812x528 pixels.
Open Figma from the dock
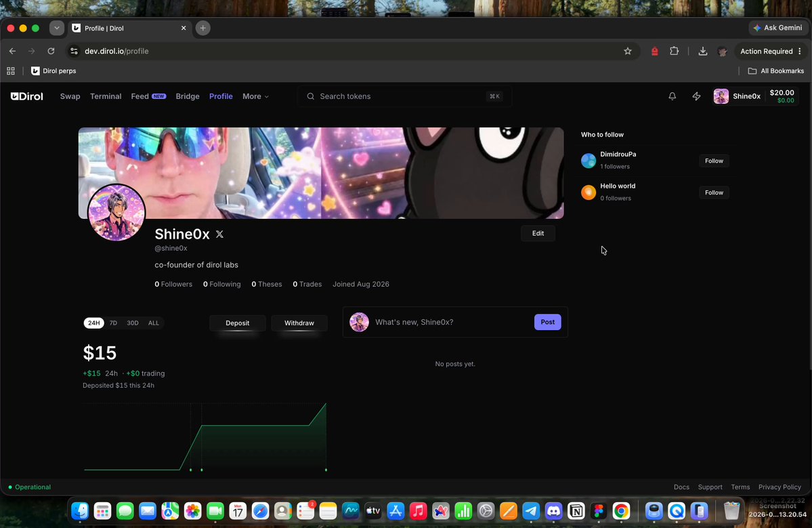tap(599, 511)
